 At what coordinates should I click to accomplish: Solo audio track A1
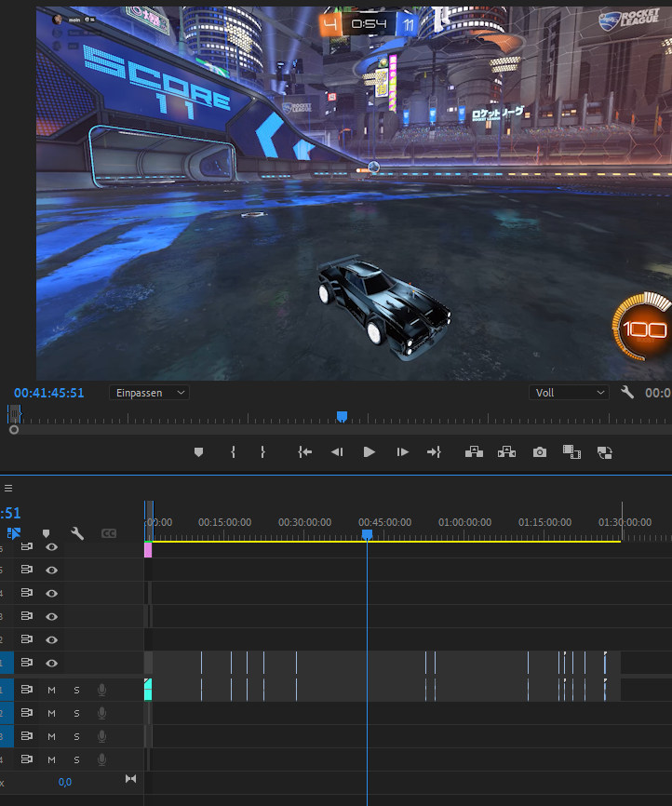(76, 690)
